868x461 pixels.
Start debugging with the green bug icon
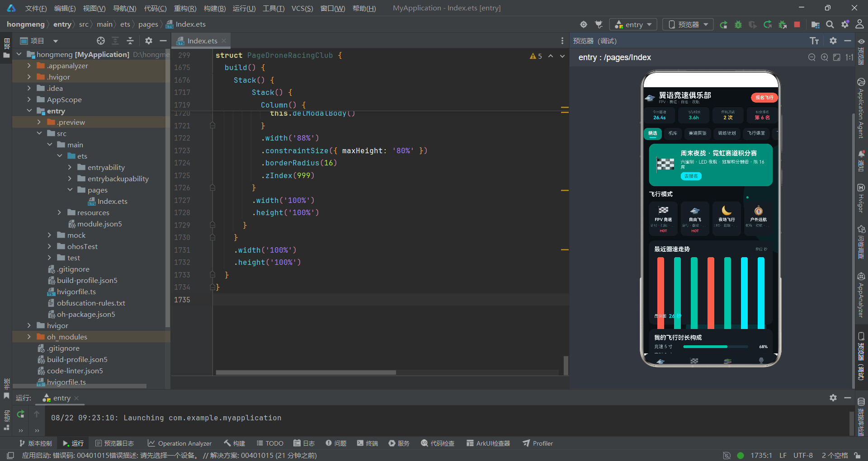point(738,24)
